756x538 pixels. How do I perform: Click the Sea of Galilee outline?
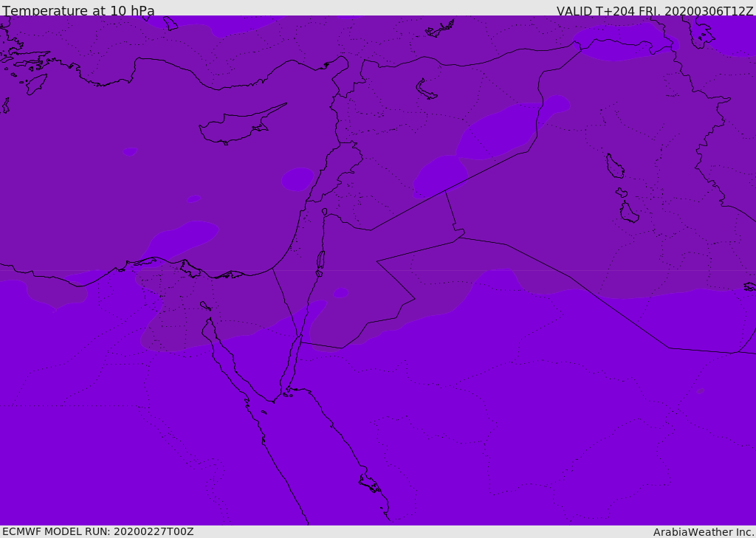(x=324, y=212)
